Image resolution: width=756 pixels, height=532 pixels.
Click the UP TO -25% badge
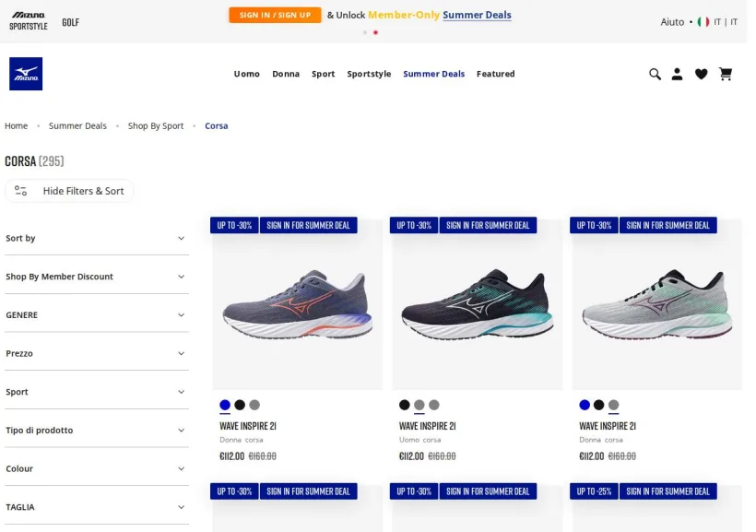(x=594, y=491)
